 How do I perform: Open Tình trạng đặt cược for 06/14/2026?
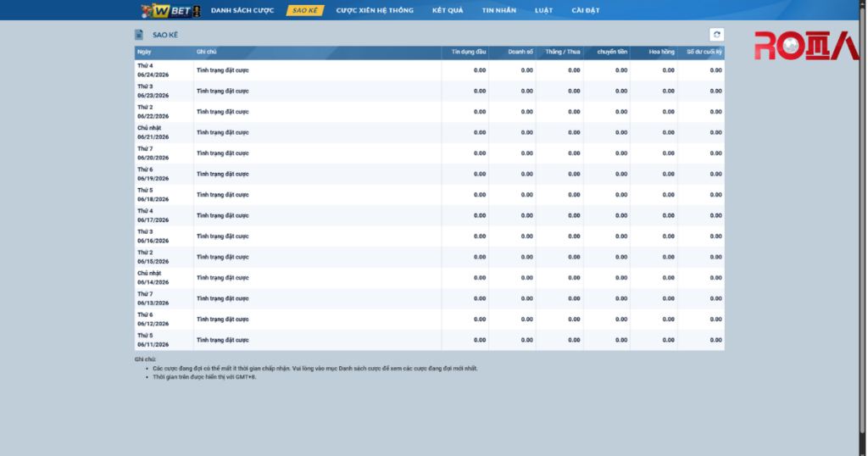point(223,278)
